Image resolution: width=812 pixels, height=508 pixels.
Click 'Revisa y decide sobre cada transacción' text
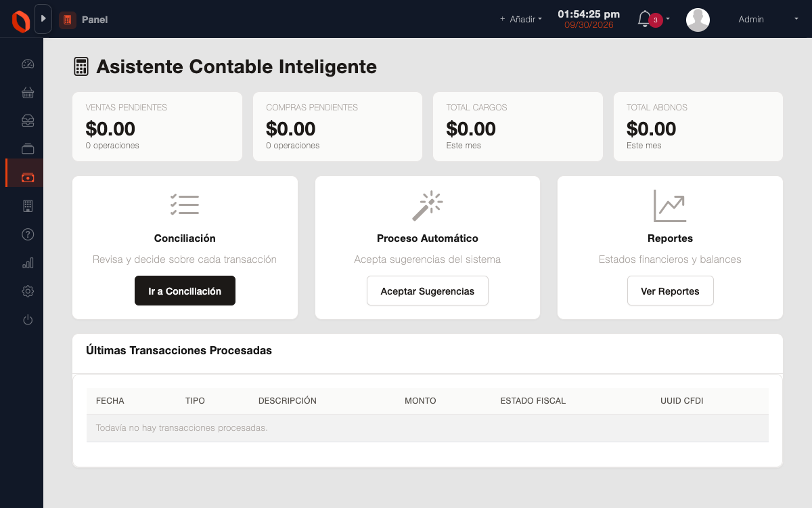coord(185,259)
